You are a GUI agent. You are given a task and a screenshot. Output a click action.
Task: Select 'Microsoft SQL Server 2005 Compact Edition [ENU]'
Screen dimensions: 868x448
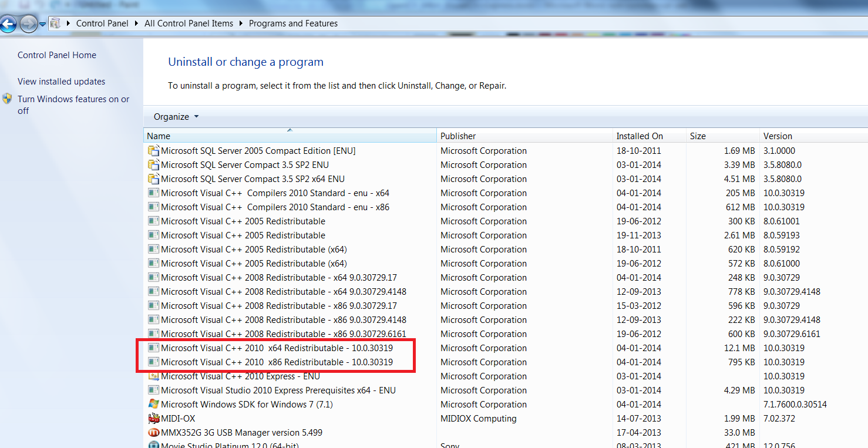(x=258, y=151)
